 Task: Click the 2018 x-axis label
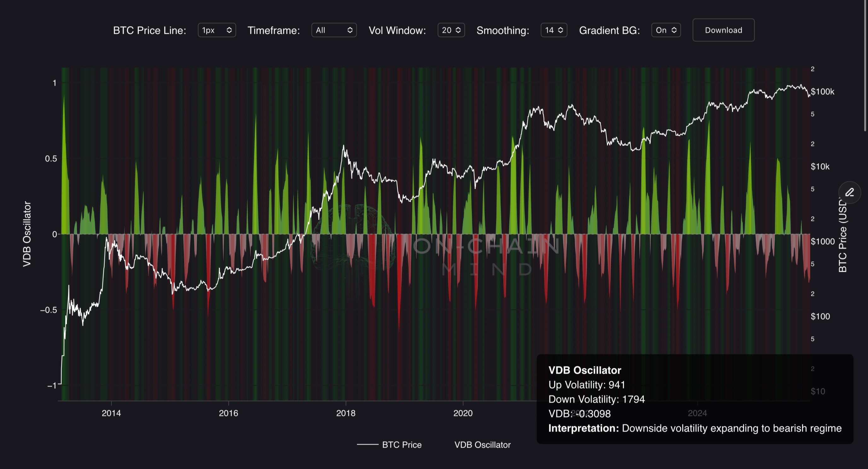346,413
